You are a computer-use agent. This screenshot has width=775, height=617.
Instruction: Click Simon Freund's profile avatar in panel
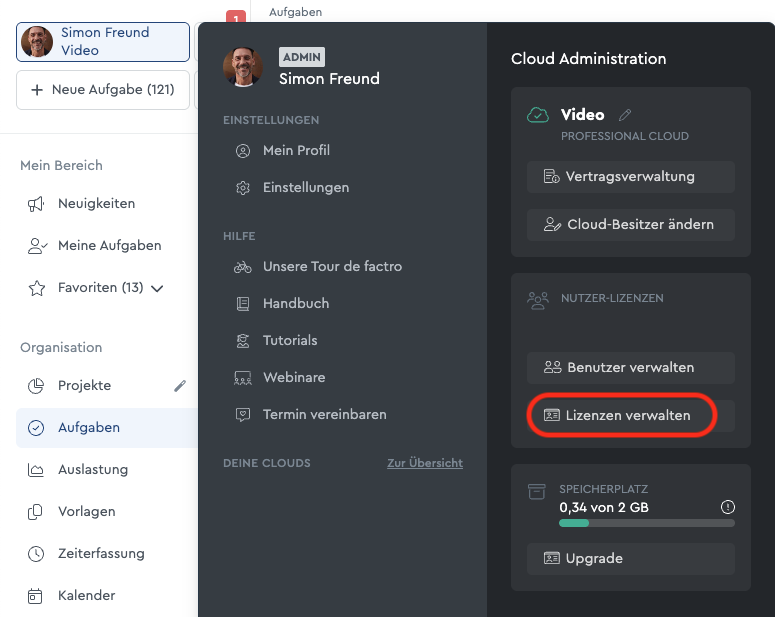click(243, 67)
